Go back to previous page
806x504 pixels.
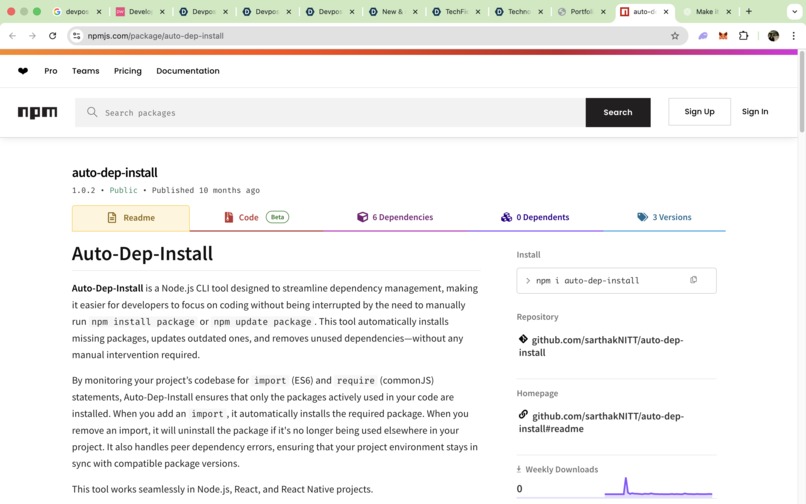13,35
